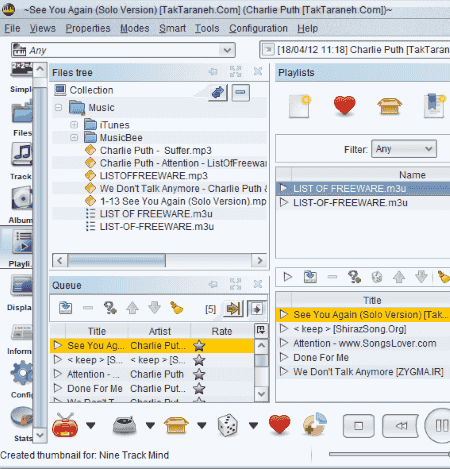Open the Help menu

pyautogui.click(x=307, y=28)
